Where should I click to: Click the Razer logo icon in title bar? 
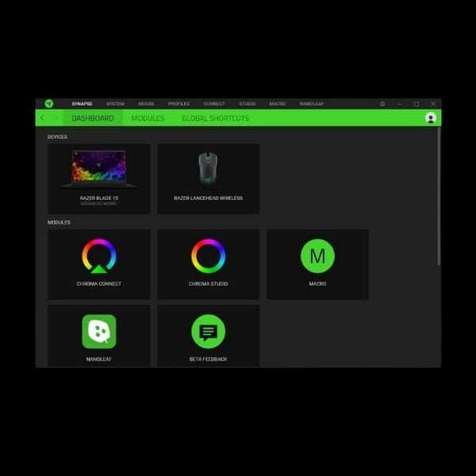pos(48,103)
